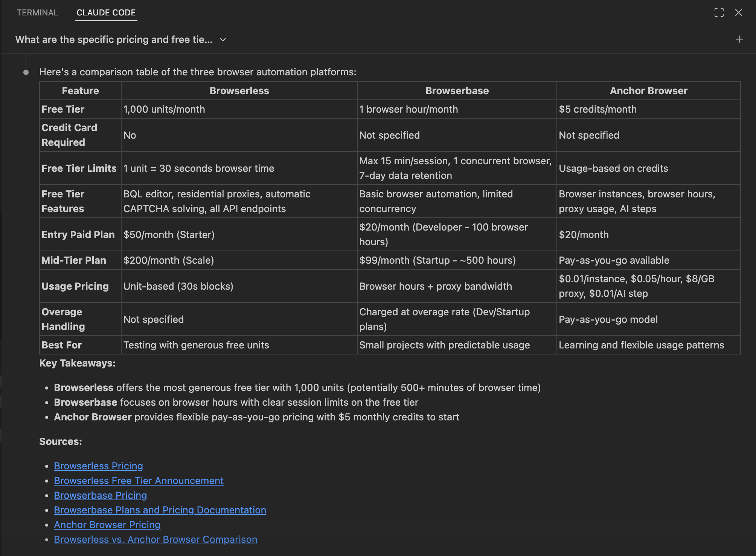Open the Browserless Pricing link
The height and width of the screenshot is (556, 756).
pyautogui.click(x=98, y=466)
